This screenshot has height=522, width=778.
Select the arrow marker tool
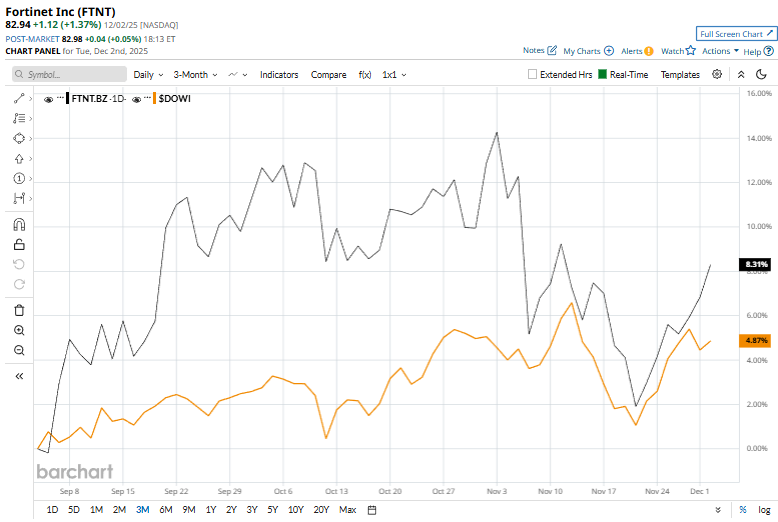coord(19,159)
